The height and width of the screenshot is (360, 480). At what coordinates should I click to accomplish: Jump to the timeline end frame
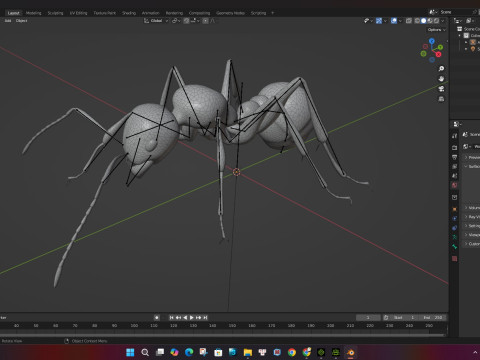205,318
